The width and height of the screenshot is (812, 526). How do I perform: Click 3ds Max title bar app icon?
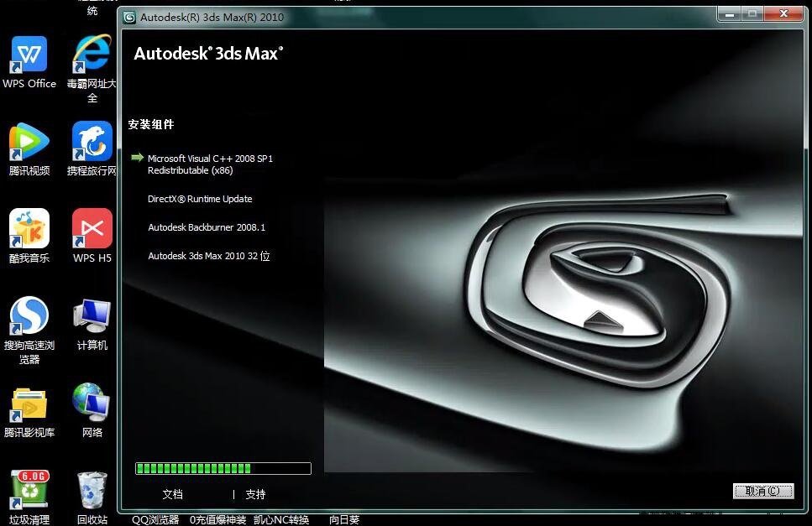(x=129, y=18)
